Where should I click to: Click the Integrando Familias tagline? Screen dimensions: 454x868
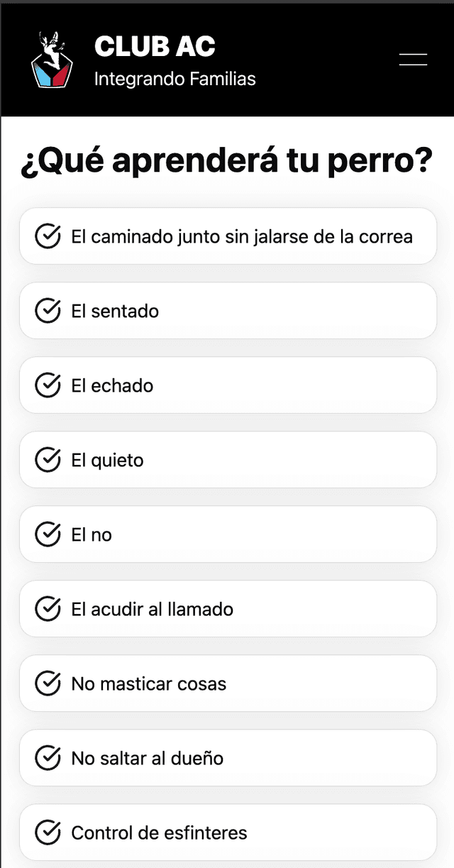click(175, 79)
